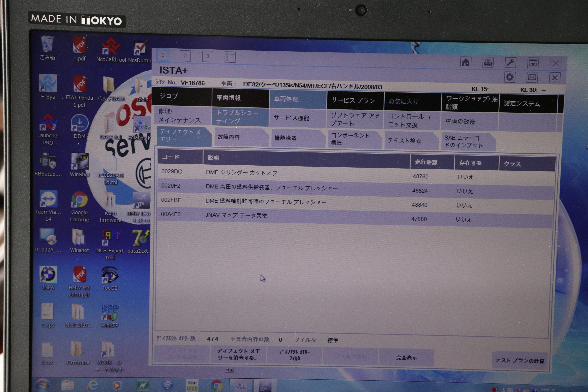
Task: Open the コンポーネント構造 tab
Action: pyautogui.click(x=355, y=139)
